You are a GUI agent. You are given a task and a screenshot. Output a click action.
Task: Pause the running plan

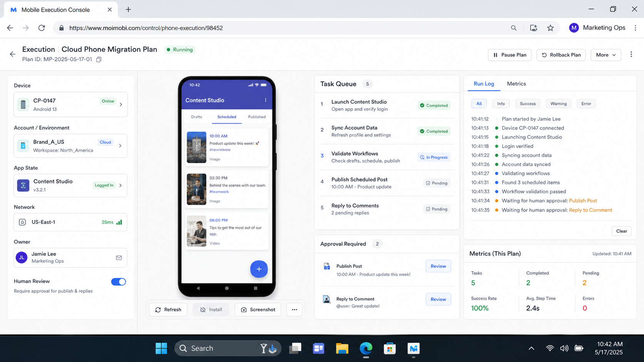tap(510, 55)
